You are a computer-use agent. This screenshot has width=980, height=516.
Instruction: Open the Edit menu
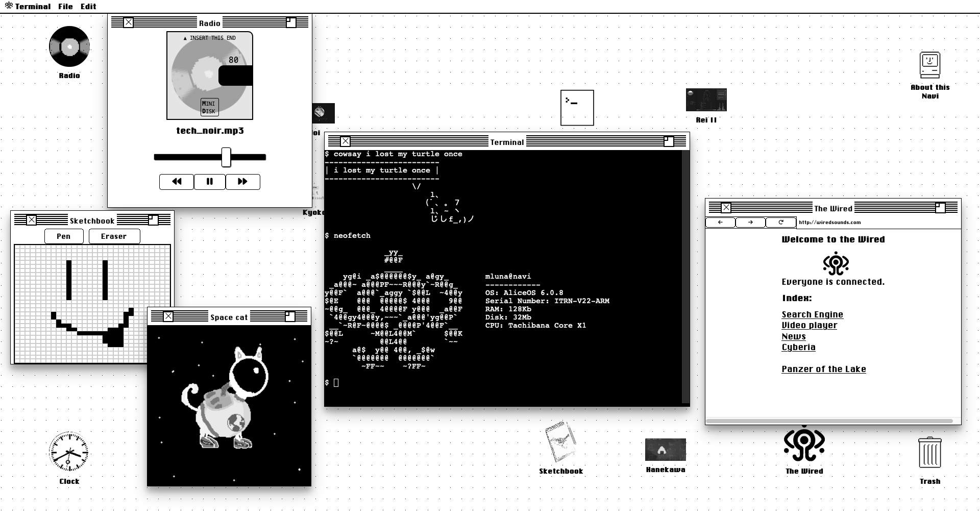[x=88, y=7]
